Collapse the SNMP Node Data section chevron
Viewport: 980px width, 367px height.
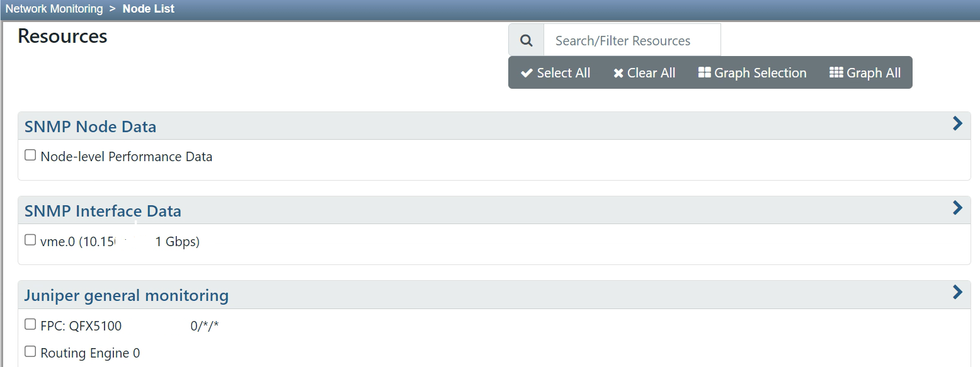[957, 123]
